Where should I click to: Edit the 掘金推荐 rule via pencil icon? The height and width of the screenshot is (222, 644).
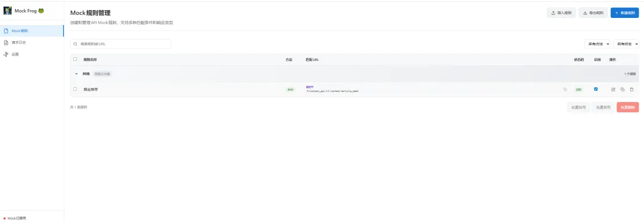coord(613,89)
